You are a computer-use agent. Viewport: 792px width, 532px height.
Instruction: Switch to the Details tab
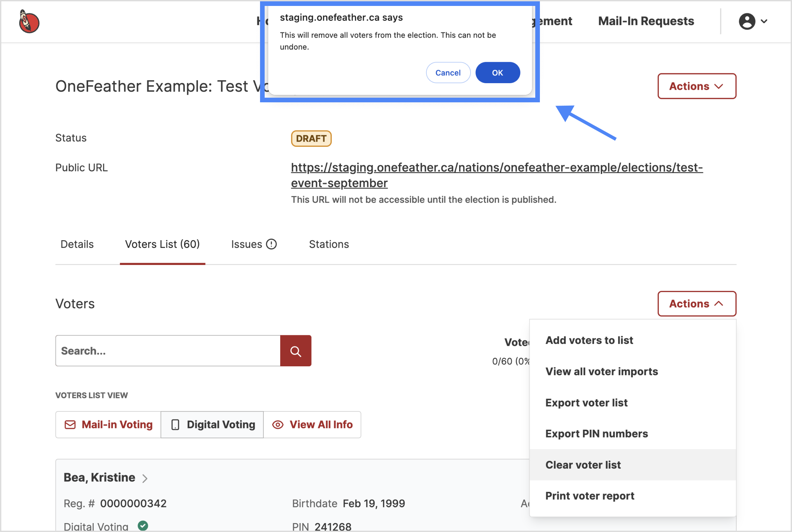pos(77,244)
